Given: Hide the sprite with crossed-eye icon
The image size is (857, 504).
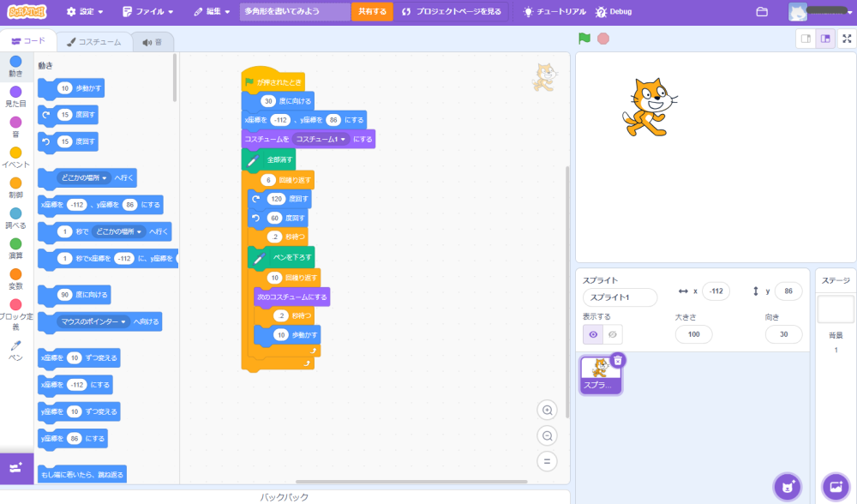Looking at the screenshot, I should coord(613,334).
